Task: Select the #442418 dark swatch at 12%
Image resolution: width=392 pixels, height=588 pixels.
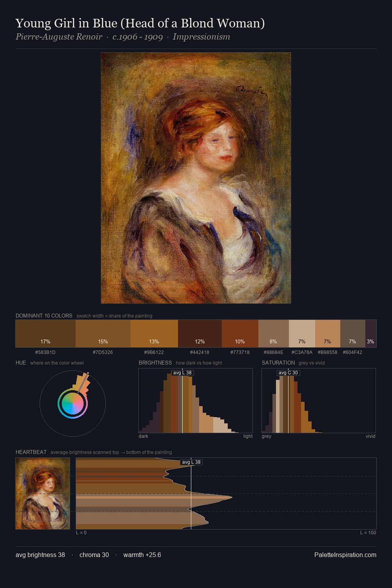Action: pyautogui.click(x=200, y=334)
